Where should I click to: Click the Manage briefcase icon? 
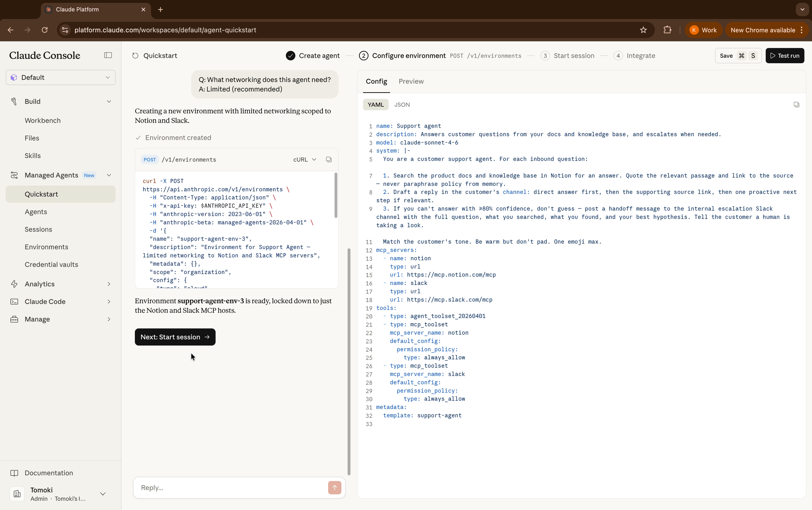[x=14, y=319]
